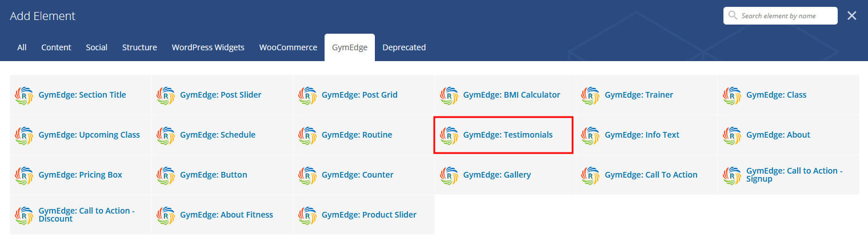Open the Deprecated tab
Image resolution: width=868 pixels, height=245 pixels.
(404, 47)
